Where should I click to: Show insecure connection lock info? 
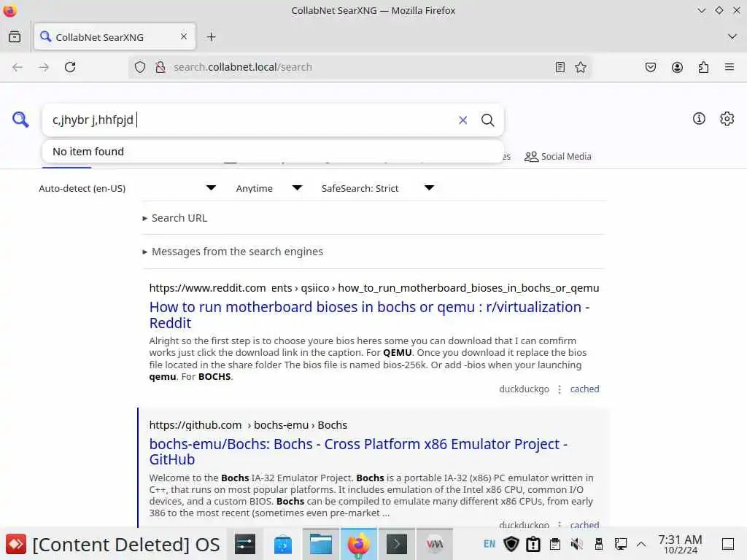point(160,67)
